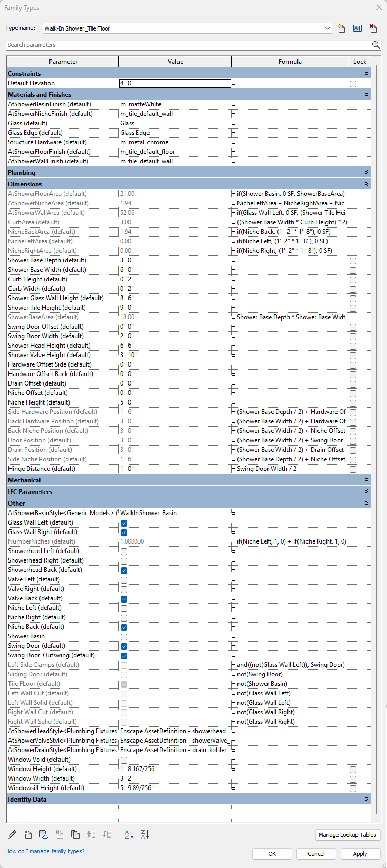Click the parameter icon with cloud symbol

pos(44,834)
